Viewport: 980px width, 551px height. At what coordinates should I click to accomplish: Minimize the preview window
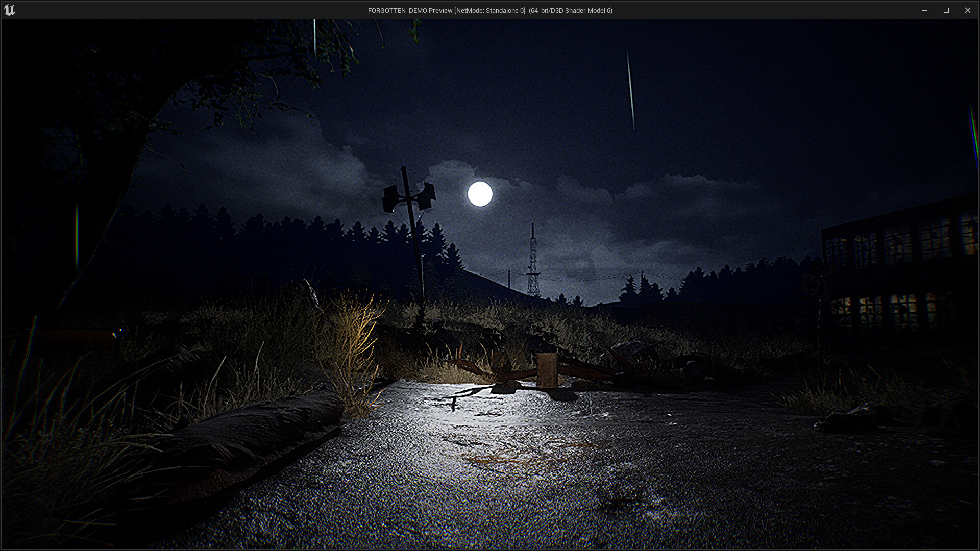(925, 10)
